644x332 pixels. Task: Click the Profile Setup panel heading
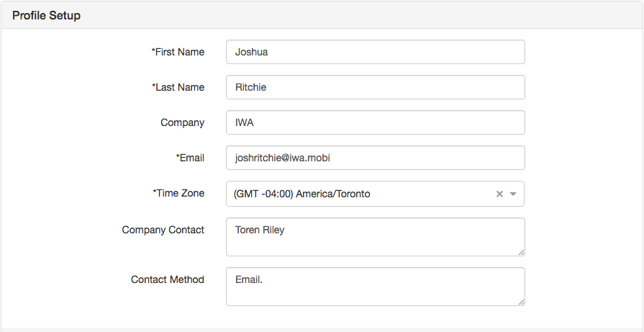[46, 16]
